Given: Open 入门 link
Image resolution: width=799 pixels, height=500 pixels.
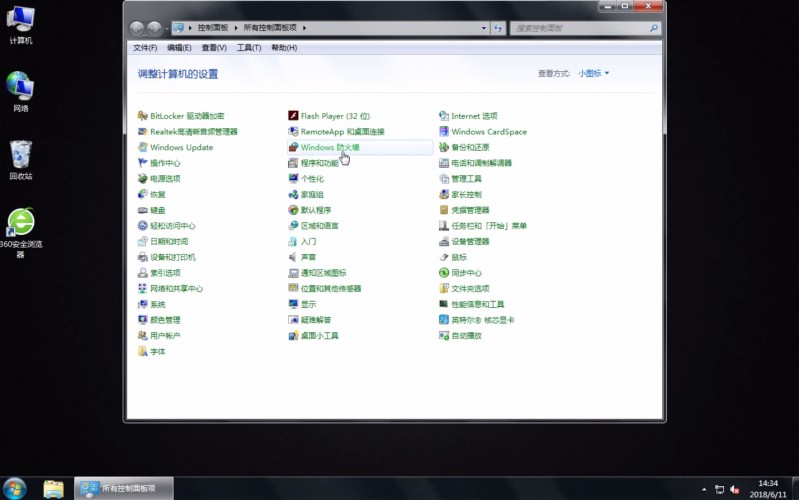Looking at the screenshot, I should [x=308, y=242].
